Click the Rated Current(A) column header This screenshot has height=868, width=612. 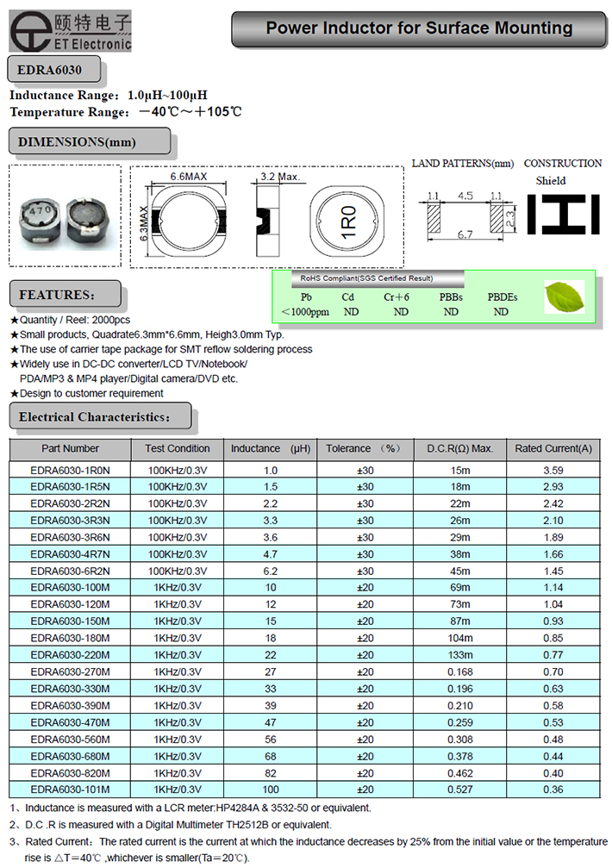point(553,449)
